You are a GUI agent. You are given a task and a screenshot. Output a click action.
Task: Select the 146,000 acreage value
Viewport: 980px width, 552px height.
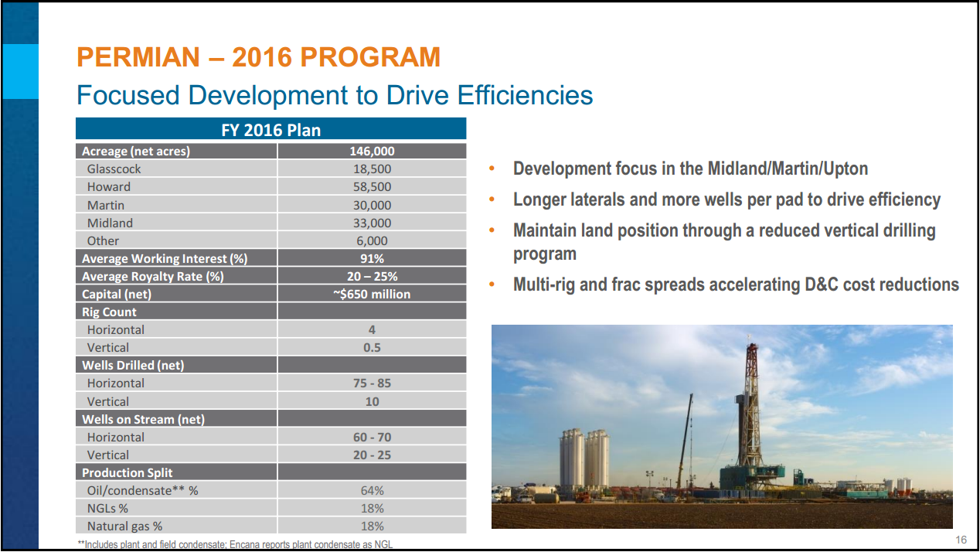372,151
